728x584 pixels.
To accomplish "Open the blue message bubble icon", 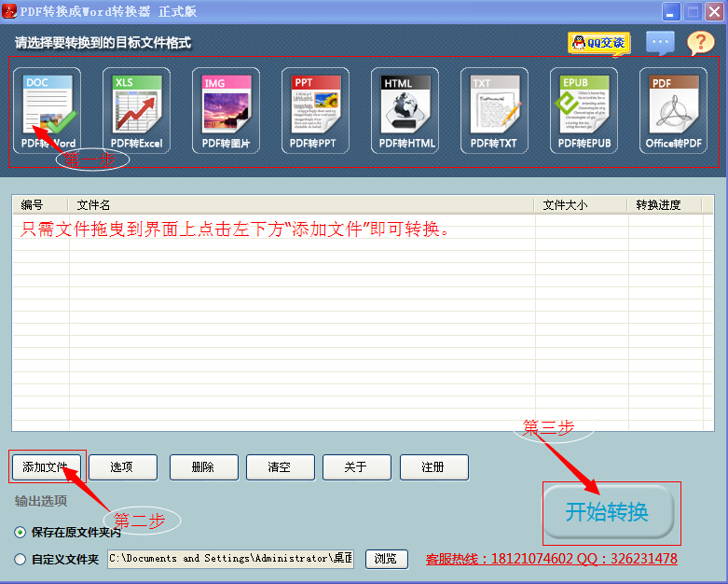I will [x=660, y=43].
